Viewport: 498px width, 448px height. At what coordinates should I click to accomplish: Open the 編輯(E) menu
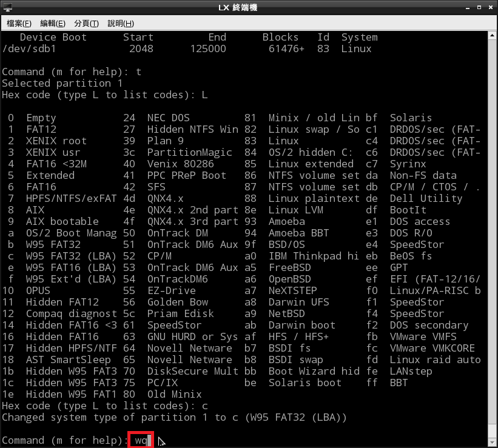[53, 24]
